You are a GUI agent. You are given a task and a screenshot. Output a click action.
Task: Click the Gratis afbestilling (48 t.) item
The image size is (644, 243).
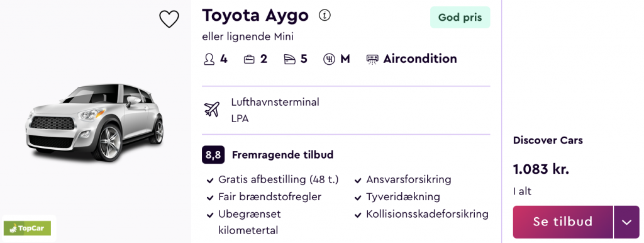(x=278, y=179)
